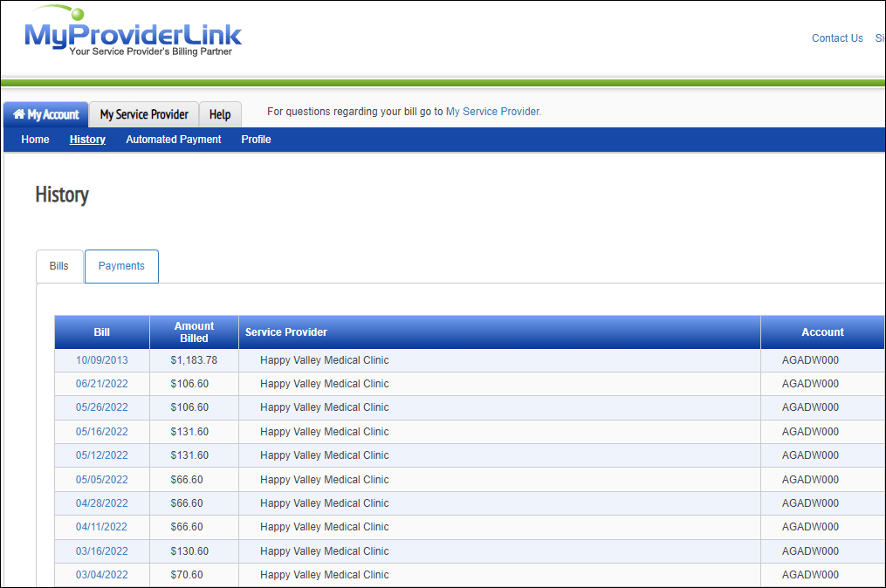Open the 06/21/2022 bill
Screen dimensions: 886x588
click(102, 384)
